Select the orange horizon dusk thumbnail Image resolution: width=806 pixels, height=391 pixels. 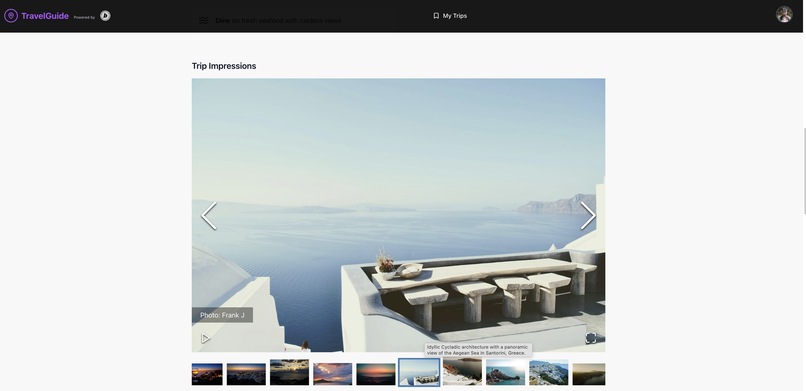376,374
